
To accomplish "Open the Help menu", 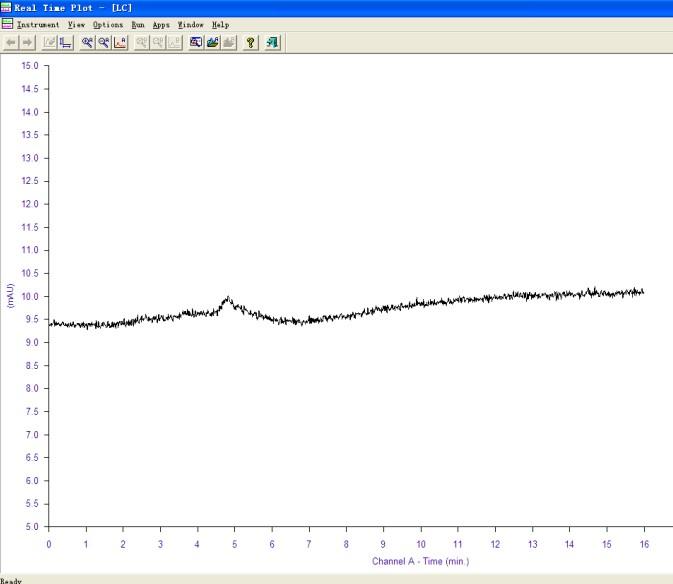I will coord(220,25).
